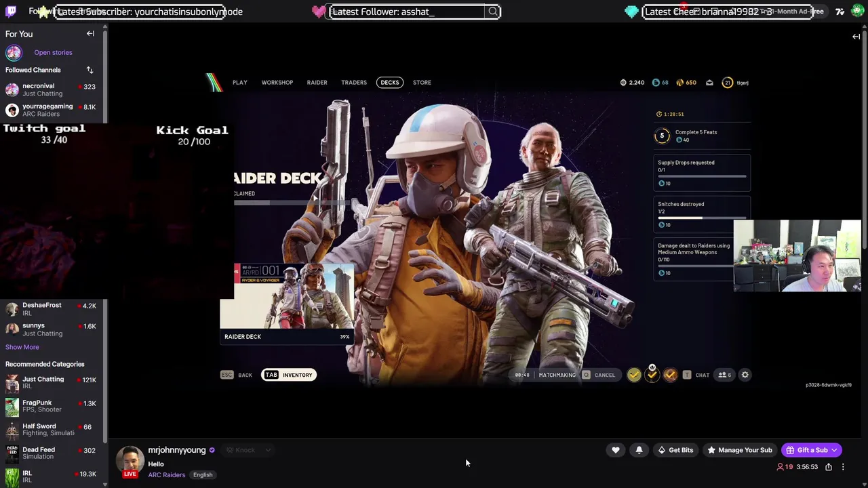Image resolution: width=868 pixels, height=488 pixels.
Task: Click the crowned checkmark squad leader icon
Action: coord(652,374)
